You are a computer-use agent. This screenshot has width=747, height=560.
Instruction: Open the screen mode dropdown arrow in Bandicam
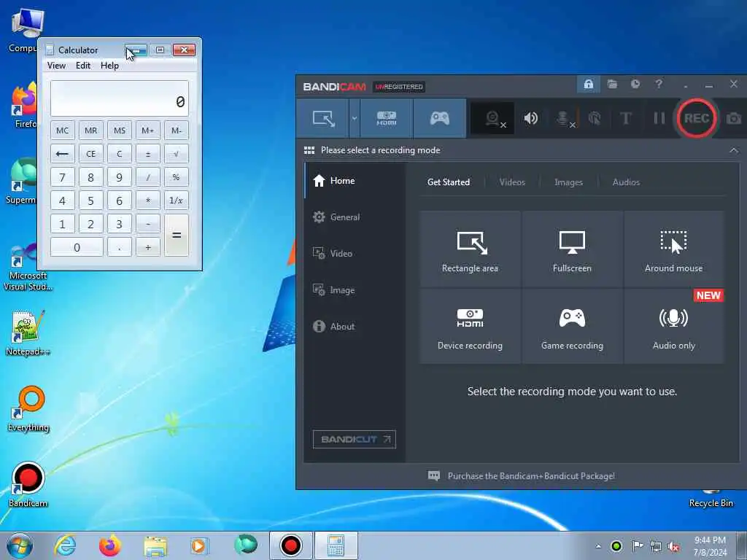click(355, 118)
